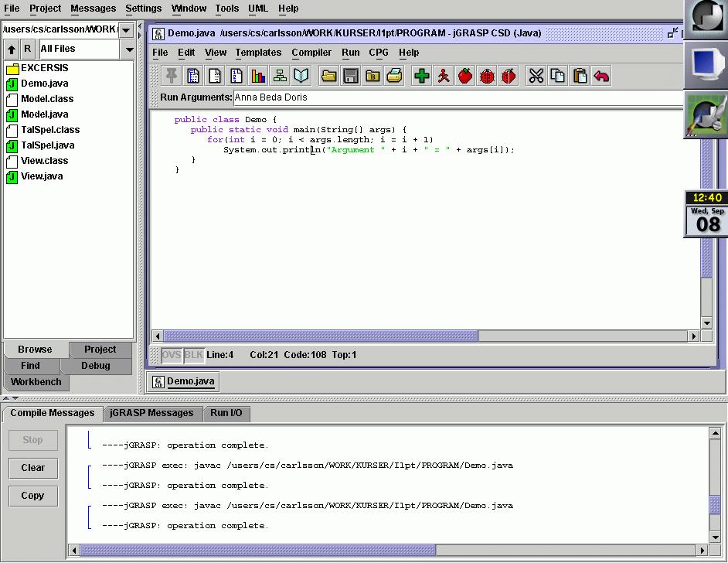Compile the program with the green plus icon
Viewport: 728px width, 563px height.
tap(421, 76)
